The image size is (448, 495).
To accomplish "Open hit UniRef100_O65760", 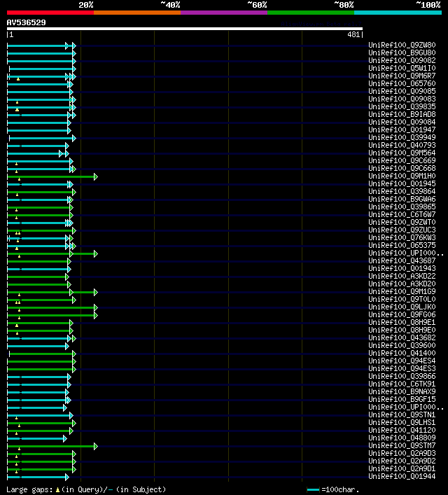I will pyautogui.click(x=402, y=83).
